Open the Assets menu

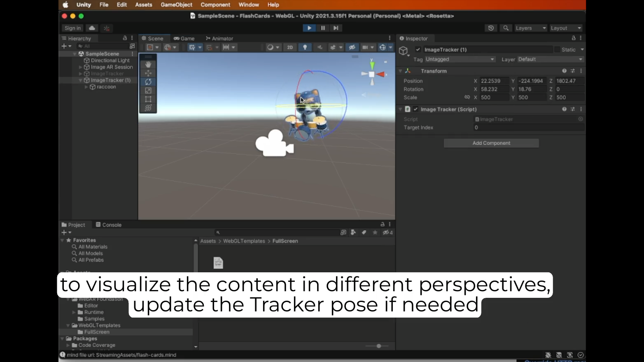point(144,5)
